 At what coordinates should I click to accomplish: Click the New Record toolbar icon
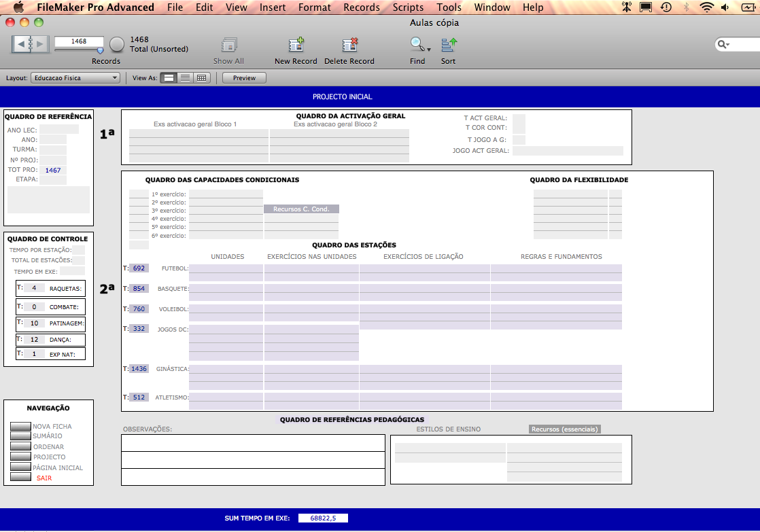[x=296, y=46]
